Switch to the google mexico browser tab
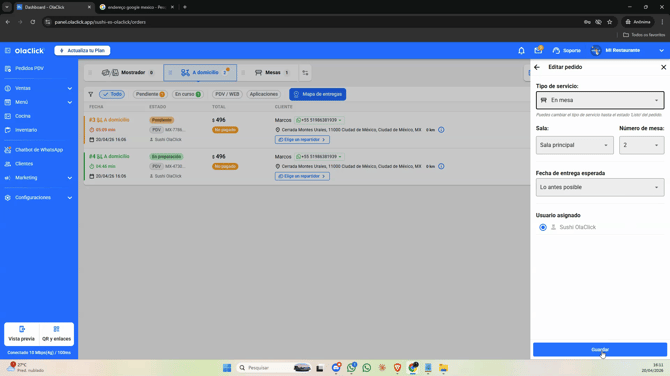The width and height of the screenshot is (670, 376). coord(136,7)
